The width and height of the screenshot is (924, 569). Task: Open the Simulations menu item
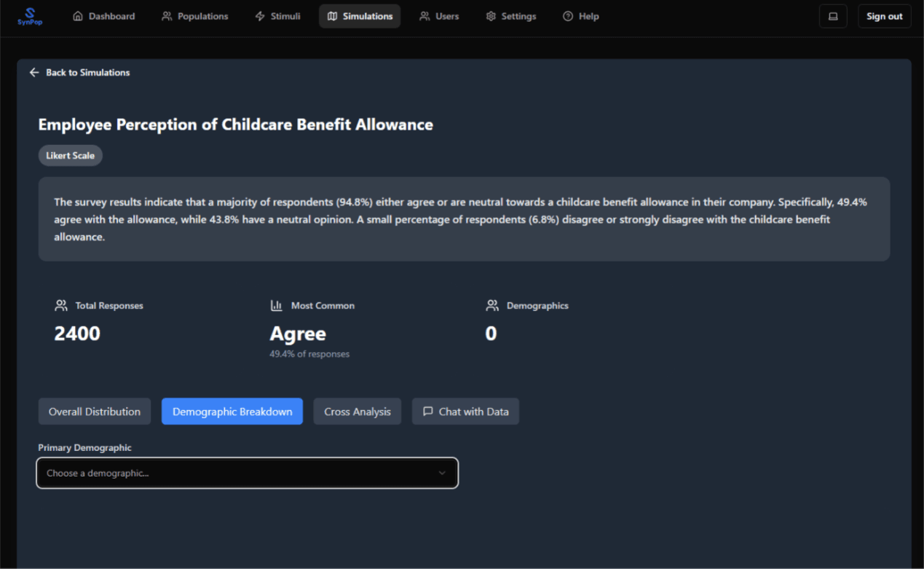(x=360, y=16)
